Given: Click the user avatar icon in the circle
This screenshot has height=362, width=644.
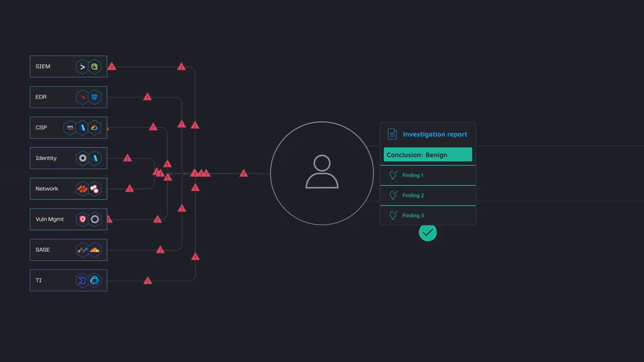Looking at the screenshot, I should pyautogui.click(x=322, y=172).
